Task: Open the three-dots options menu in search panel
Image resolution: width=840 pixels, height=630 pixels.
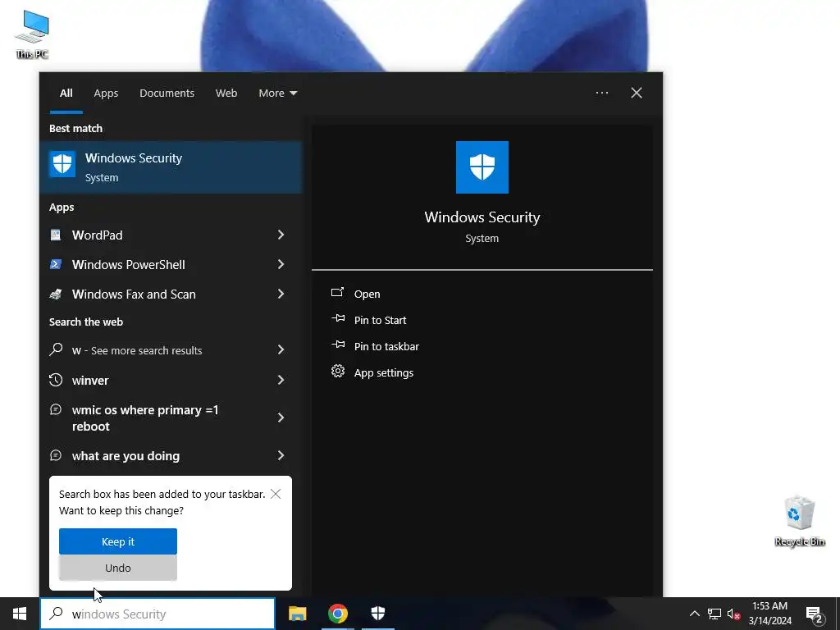Action: 602,93
